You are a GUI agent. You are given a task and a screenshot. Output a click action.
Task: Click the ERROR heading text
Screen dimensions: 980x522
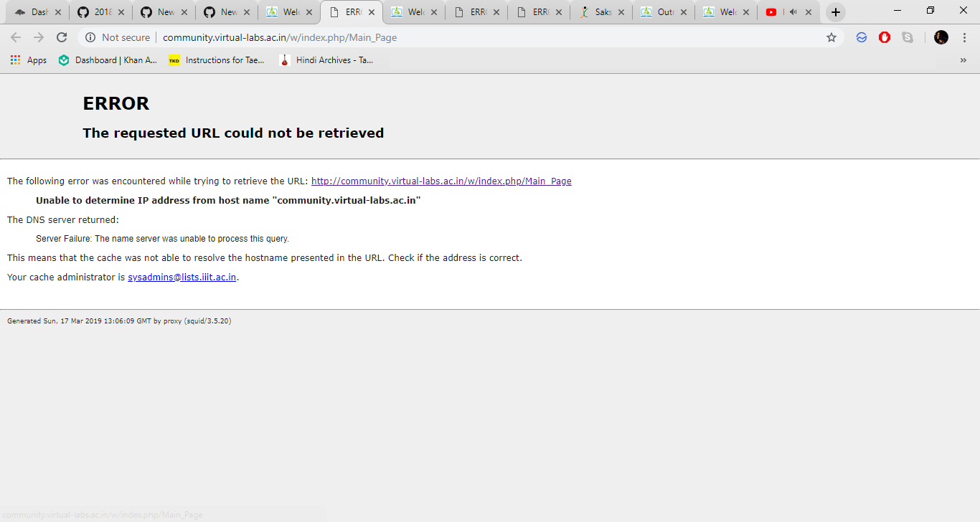coord(116,104)
